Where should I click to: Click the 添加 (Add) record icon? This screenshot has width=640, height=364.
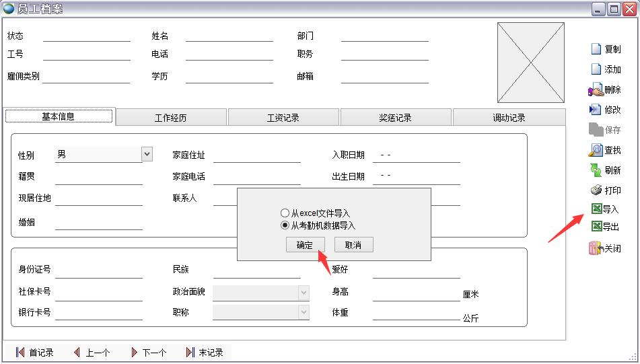coord(596,69)
